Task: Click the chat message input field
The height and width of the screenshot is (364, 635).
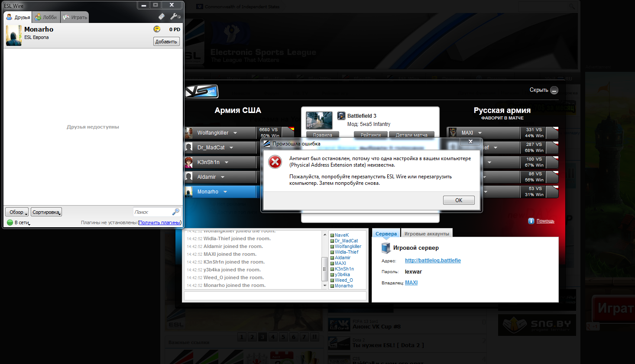Action: (x=275, y=296)
